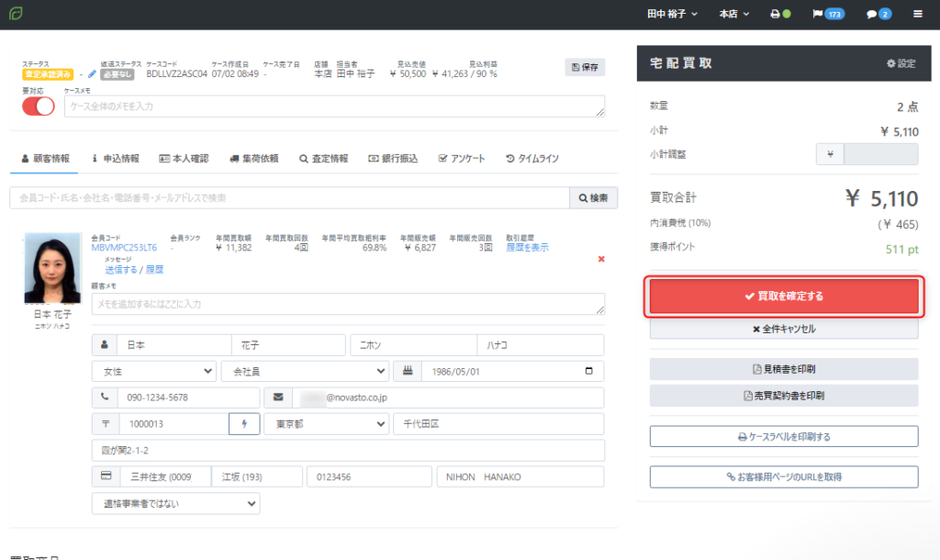Switch to the 申込情報 tab
940x560 pixels.
click(115, 159)
